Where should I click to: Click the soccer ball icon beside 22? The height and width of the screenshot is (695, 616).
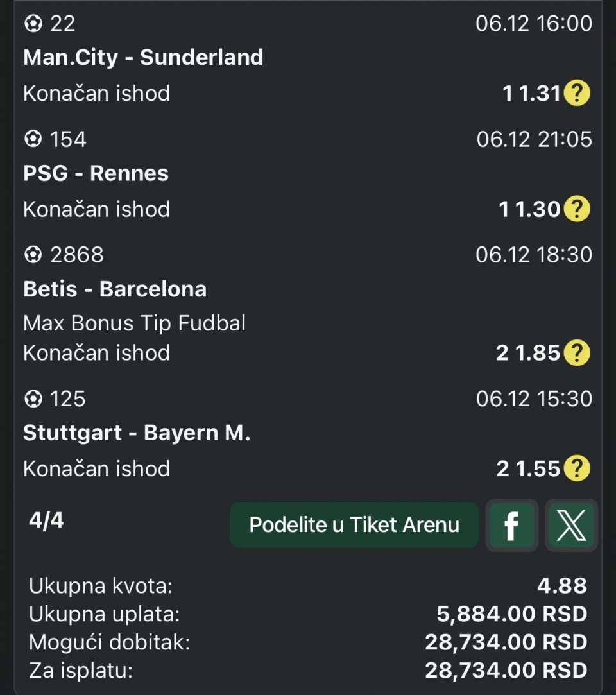pos(32,24)
